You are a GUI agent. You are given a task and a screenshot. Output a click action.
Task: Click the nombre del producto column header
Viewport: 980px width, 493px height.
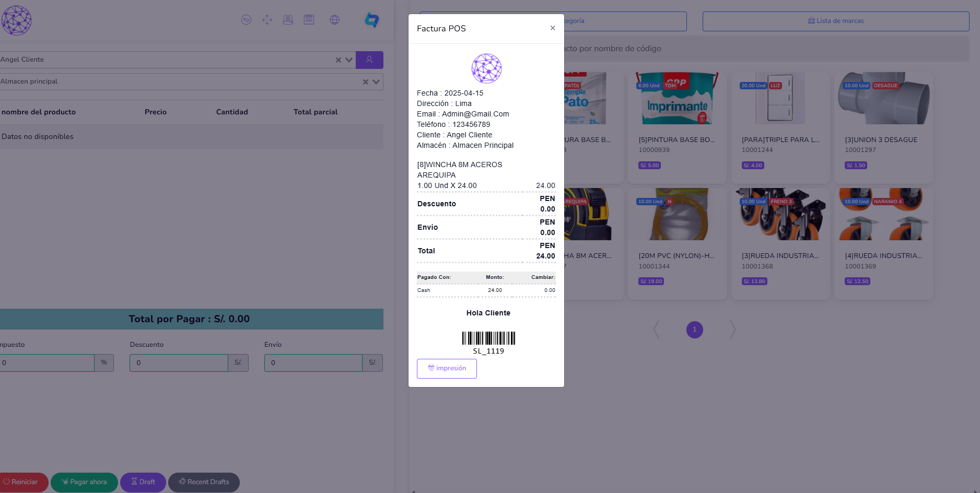point(39,112)
